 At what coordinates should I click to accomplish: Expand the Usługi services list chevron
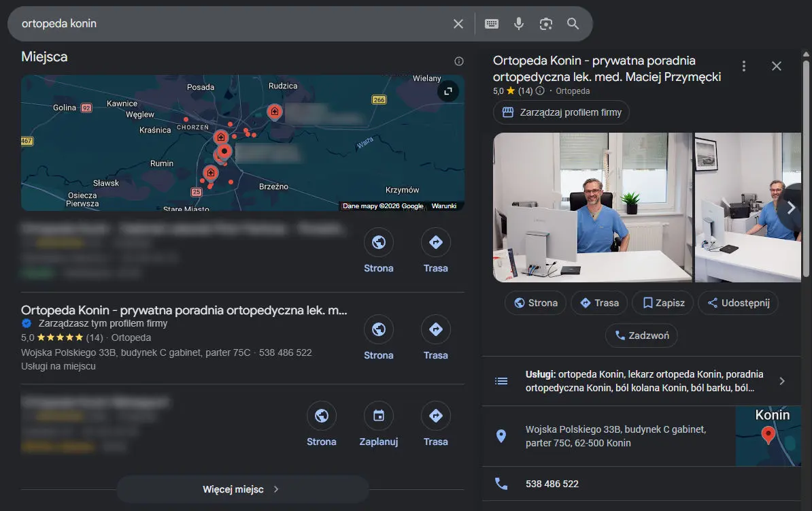[782, 382]
